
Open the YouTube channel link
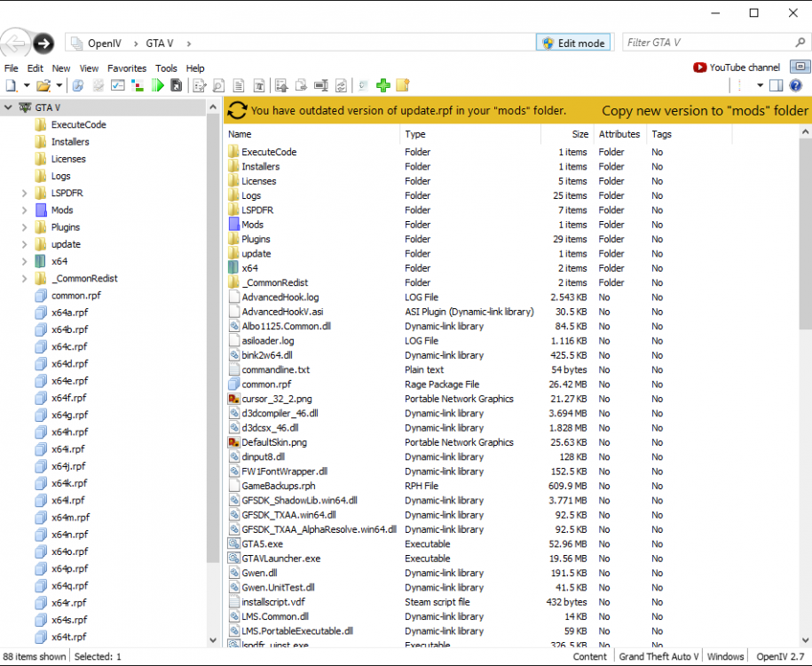click(737, 67)
